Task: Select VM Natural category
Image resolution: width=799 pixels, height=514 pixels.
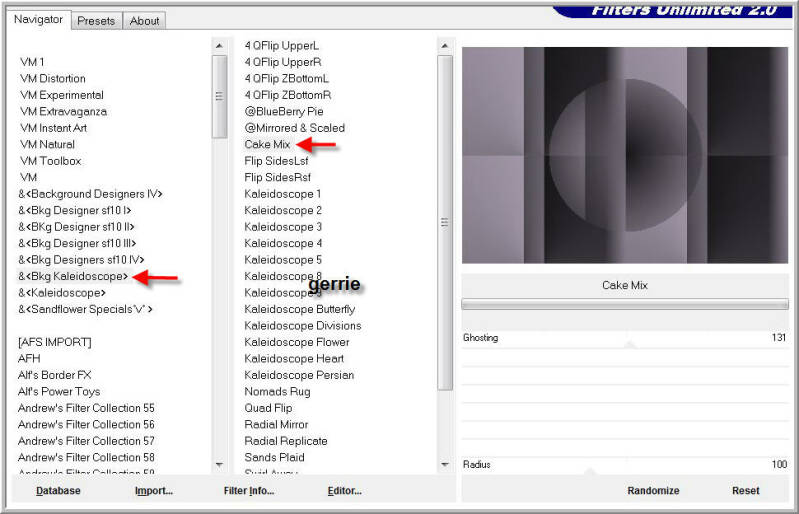Action: pyautogui.click(x=47, y=144)
